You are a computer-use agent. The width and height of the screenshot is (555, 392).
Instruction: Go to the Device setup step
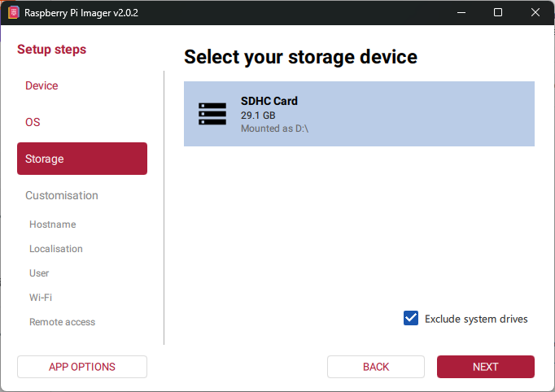42,85
